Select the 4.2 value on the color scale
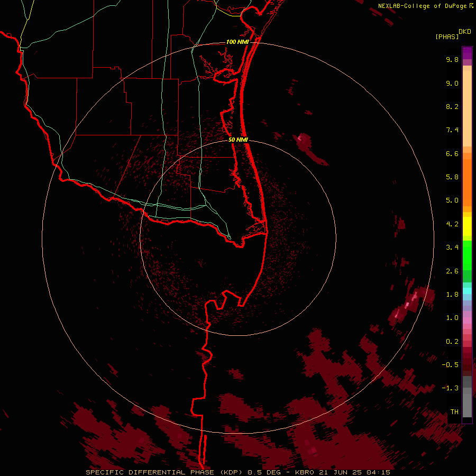This screenshot has width=476, height=476. point(452,224)
